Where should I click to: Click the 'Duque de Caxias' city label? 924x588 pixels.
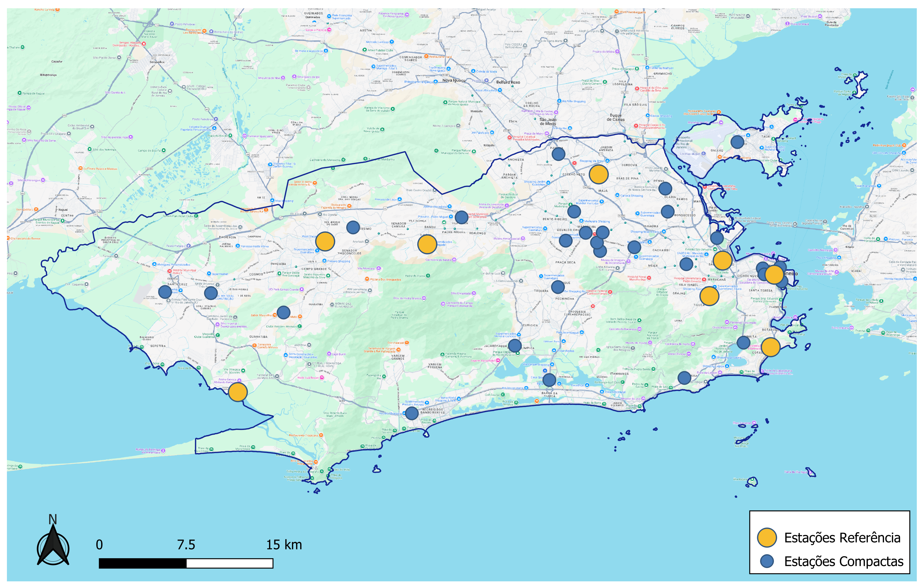[616, 117]
